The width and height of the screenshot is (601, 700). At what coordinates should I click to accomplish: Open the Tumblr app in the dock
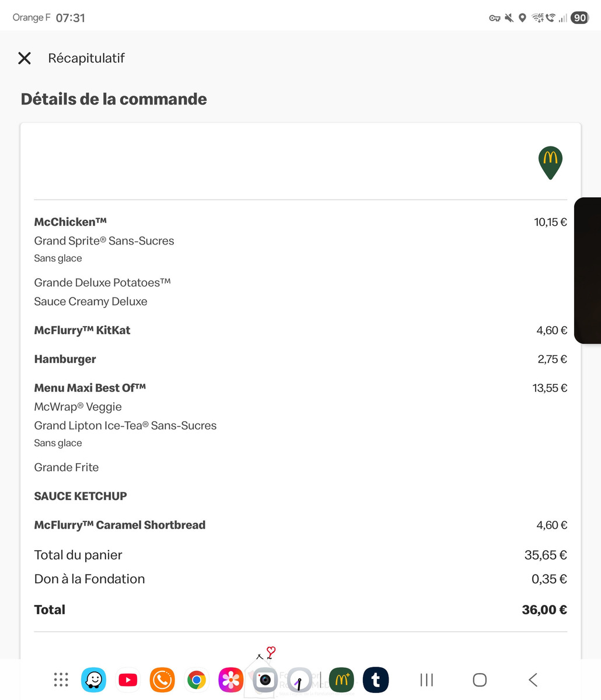[x=376, y=680]
